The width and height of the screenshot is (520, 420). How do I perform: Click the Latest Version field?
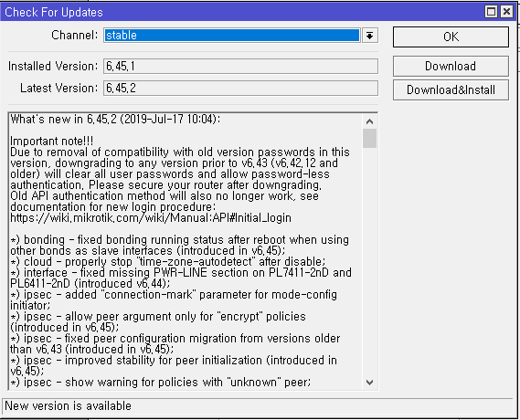pyautogui.click(x=240, y=88)
